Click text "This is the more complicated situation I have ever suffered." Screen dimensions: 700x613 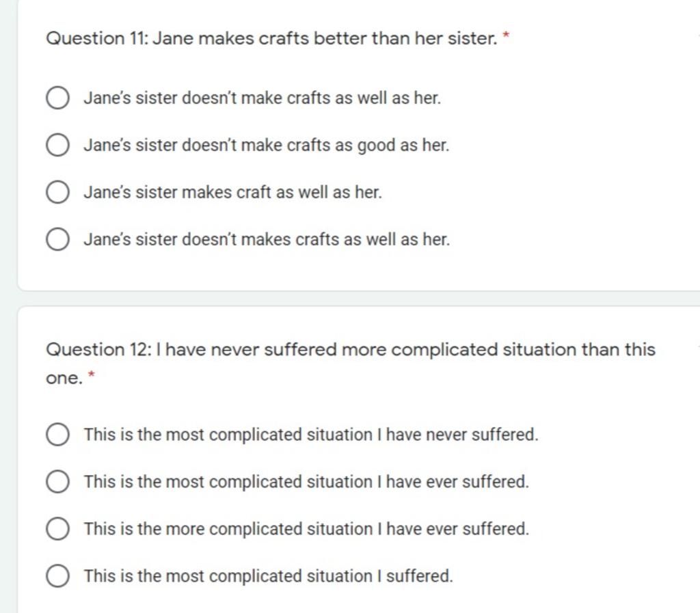point(306,529)
